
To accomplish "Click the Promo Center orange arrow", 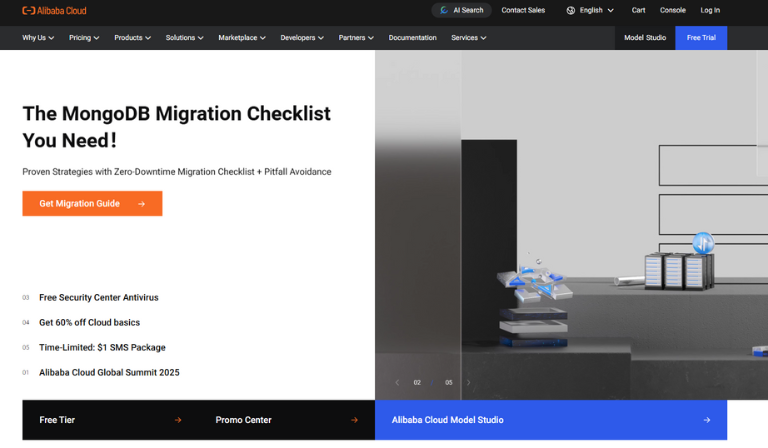I will pos(355,420).
